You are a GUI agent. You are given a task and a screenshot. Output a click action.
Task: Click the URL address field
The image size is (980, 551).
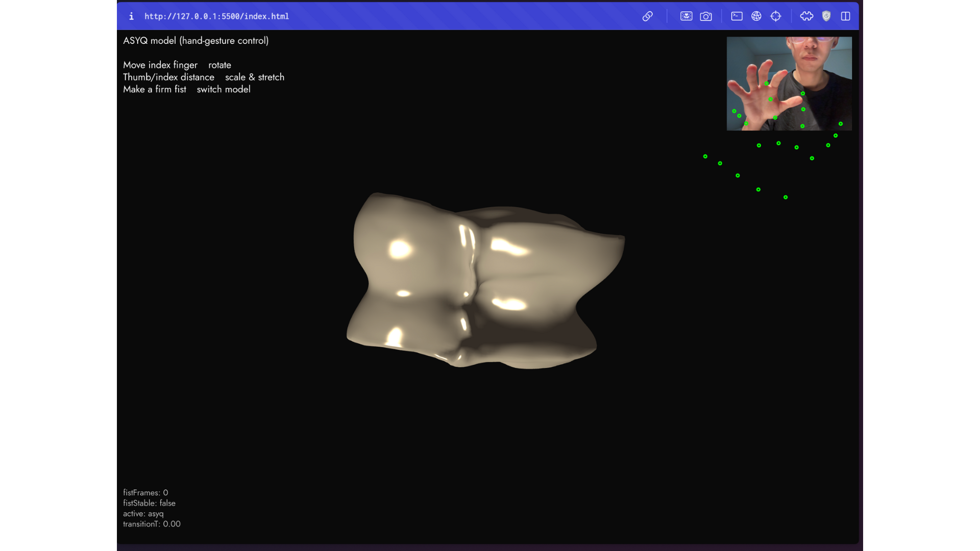coord(216,16)
